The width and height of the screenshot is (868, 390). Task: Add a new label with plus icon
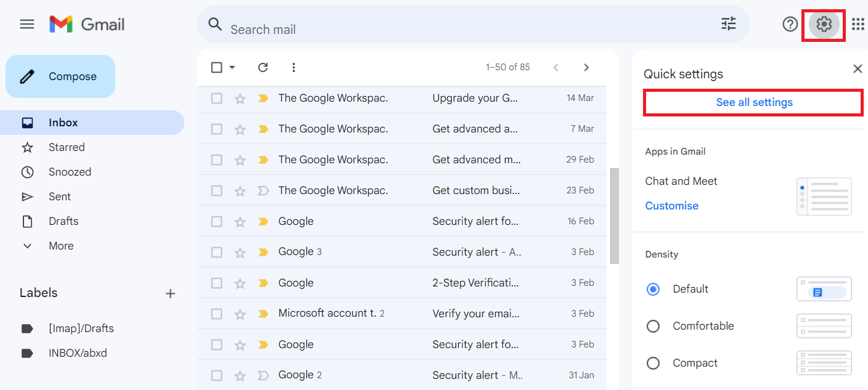(x=171, y=294)
